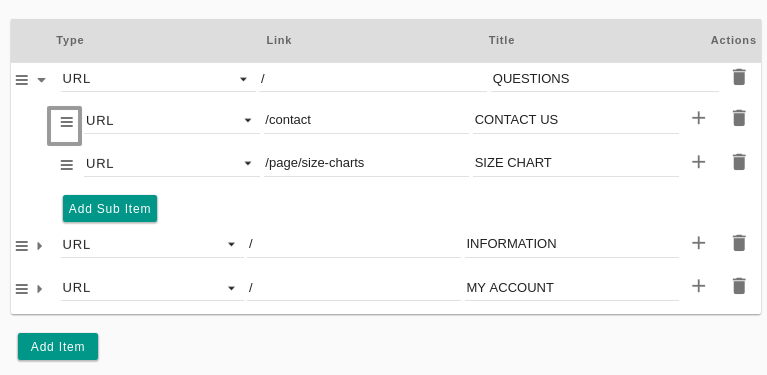The height and width of the screenshot is (375, 767).
Task: Delete the CONTACT US sub item
Action: (x=739, y=118)
